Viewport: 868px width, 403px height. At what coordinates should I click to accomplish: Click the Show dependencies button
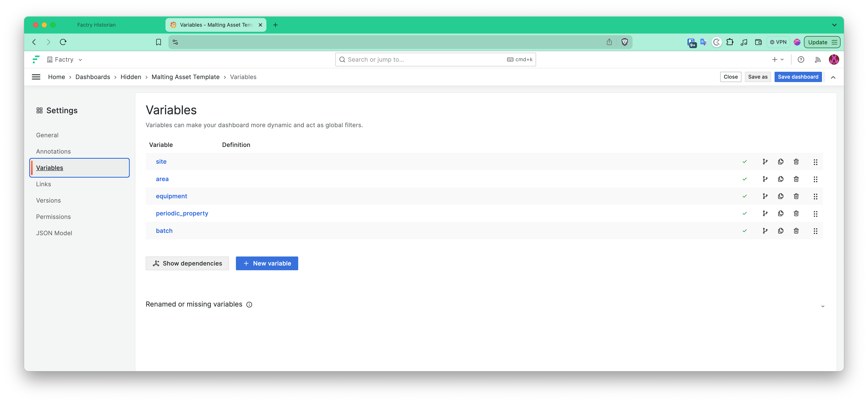point(187,264)
